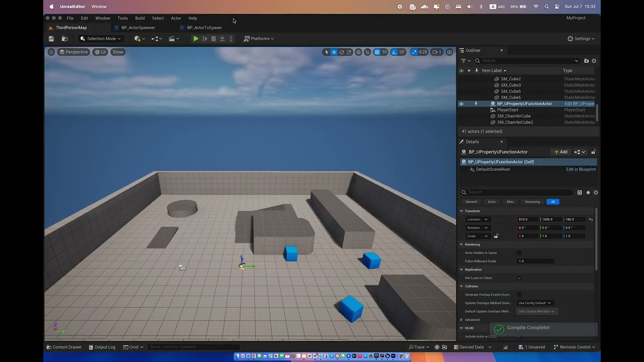This screenshot has width=644, height=362.
Task: Click the Show flags button in viewport
Action: click(118, 52)
